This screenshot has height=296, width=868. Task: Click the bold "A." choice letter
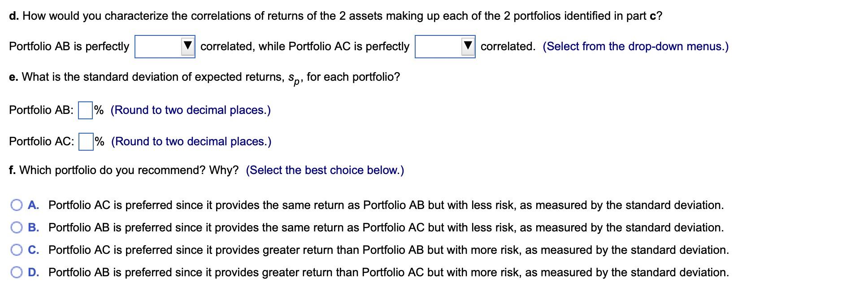click(33, 205)
